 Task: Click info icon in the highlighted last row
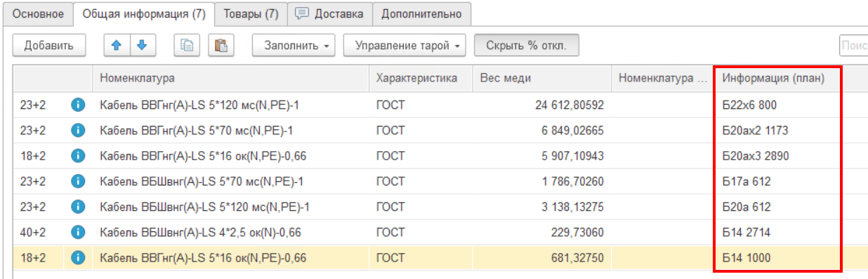pyautogui.click(x=78, y=258)
